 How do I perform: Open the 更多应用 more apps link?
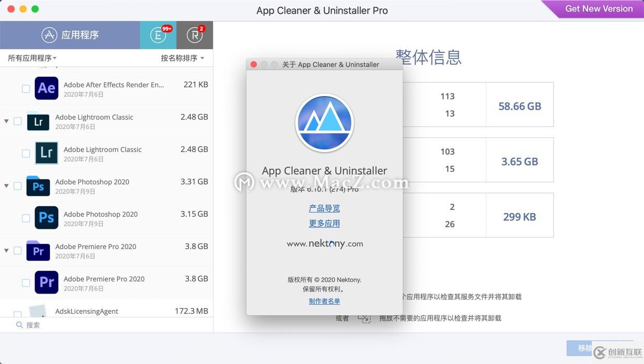[325, 224]
